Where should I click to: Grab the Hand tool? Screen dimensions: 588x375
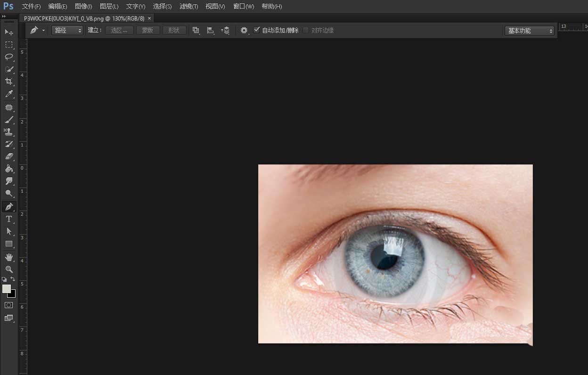pos(8,257)
